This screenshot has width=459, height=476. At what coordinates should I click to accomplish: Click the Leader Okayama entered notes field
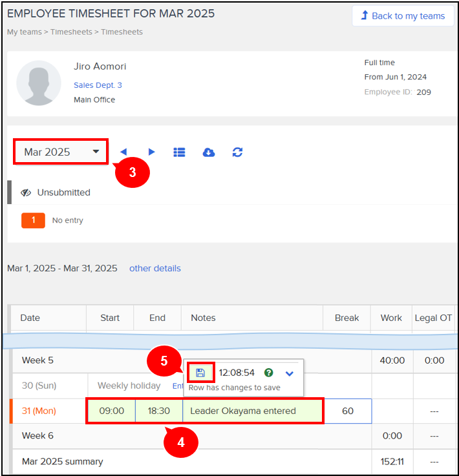[252, 411]
